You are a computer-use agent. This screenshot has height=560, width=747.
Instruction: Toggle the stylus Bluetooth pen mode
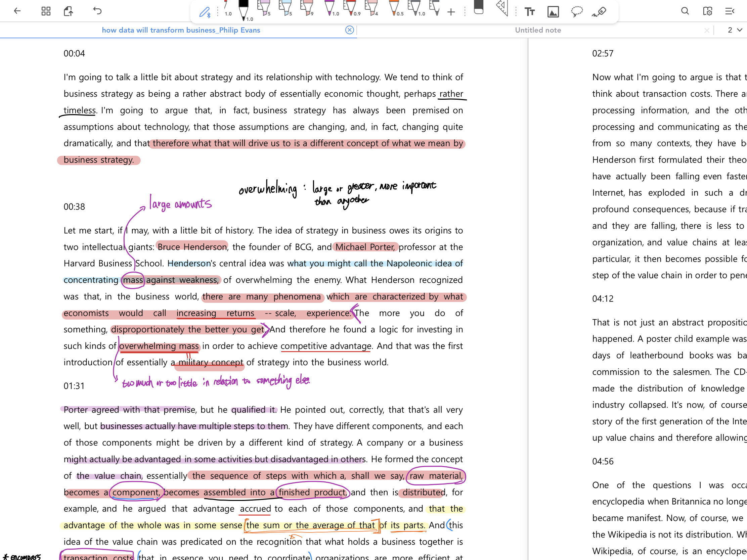tap(205, 12)
